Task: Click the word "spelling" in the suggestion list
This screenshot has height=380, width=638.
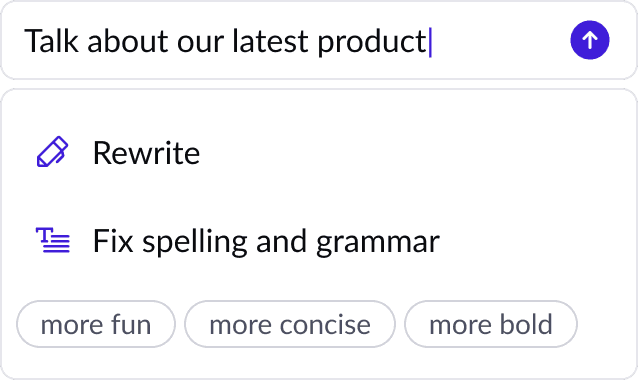Action: point(194,241)
